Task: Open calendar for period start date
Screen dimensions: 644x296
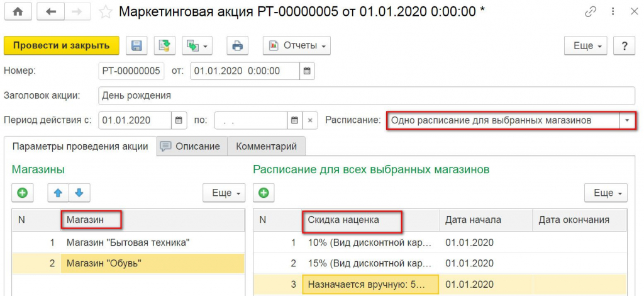Action: (x=179, y=120)
